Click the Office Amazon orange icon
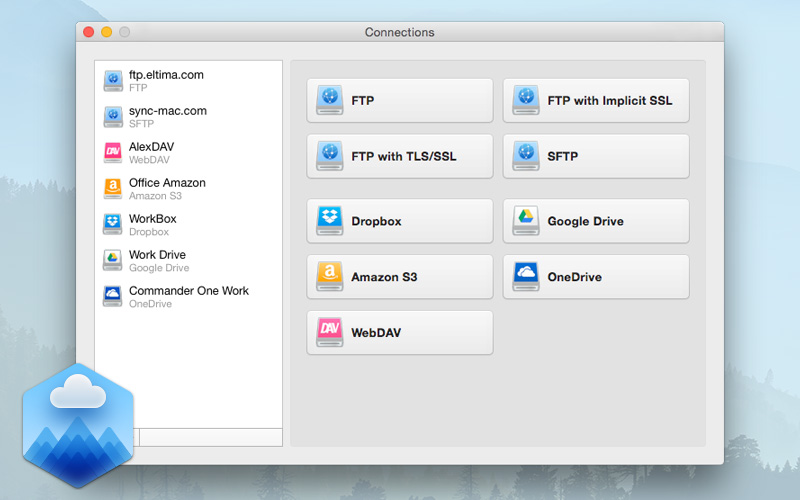Viewport: 800px width, 500px height. 113,189
